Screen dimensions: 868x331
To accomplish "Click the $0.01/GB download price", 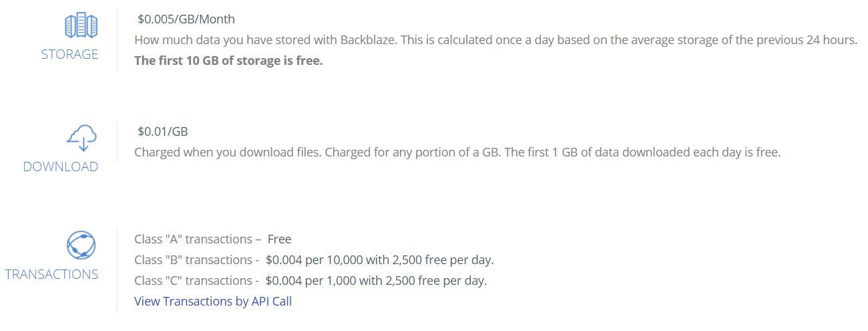I will 163,131.
